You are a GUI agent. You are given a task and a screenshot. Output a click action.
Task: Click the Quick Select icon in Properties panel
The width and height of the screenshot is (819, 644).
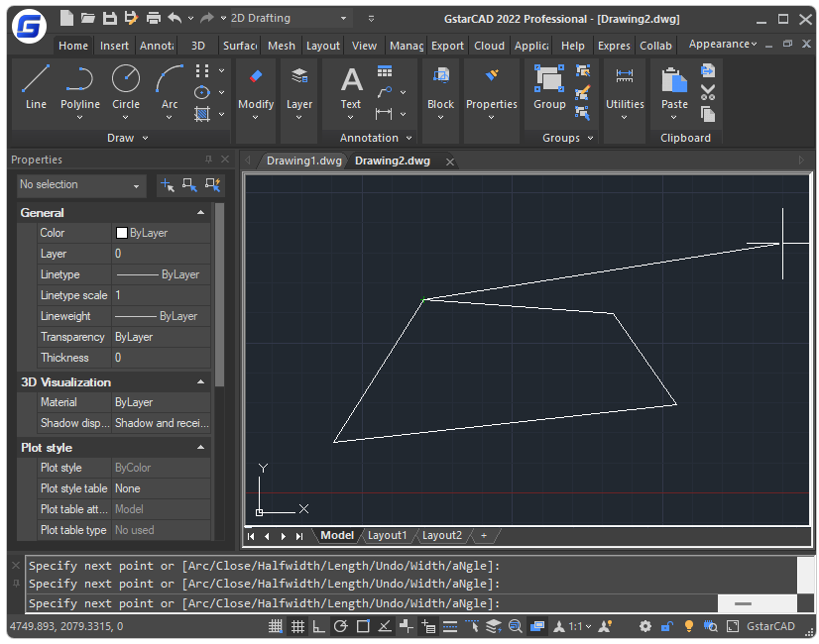213,184
